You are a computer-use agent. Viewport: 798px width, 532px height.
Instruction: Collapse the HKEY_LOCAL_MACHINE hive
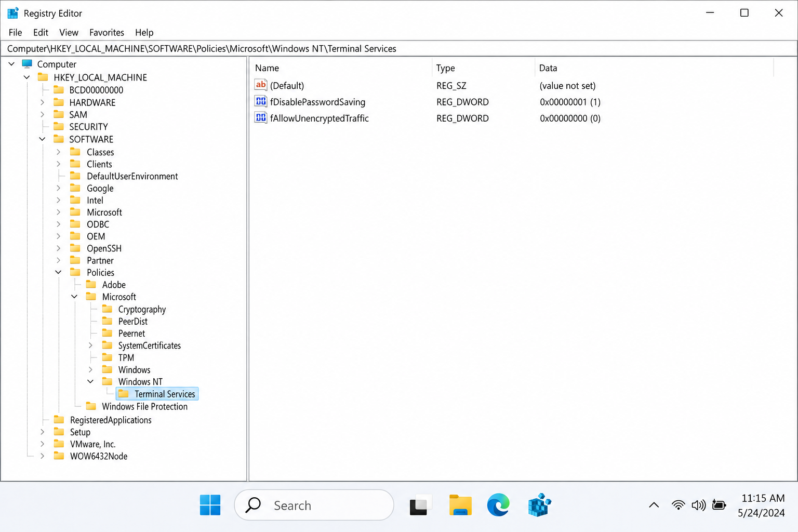26,77
